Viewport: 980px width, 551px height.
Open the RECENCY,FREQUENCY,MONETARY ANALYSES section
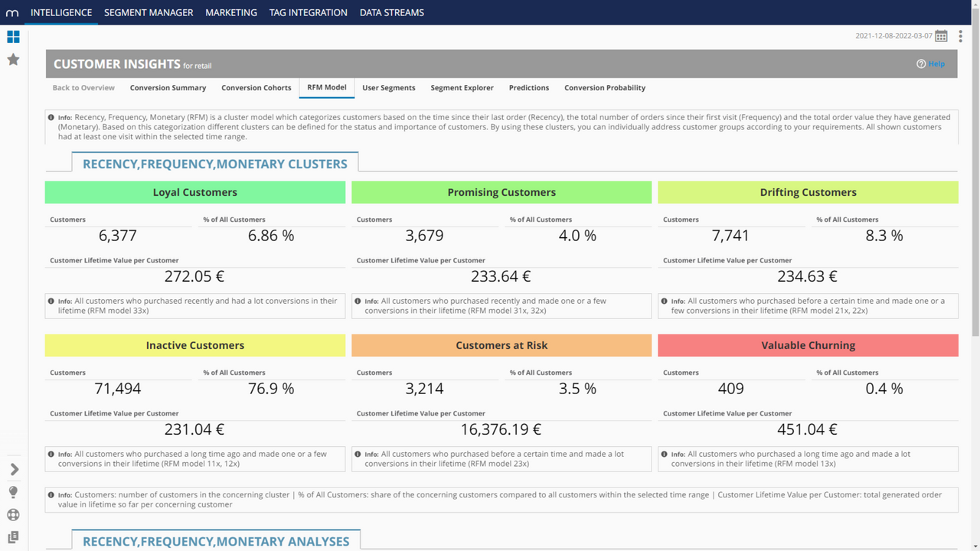point(216,541)
